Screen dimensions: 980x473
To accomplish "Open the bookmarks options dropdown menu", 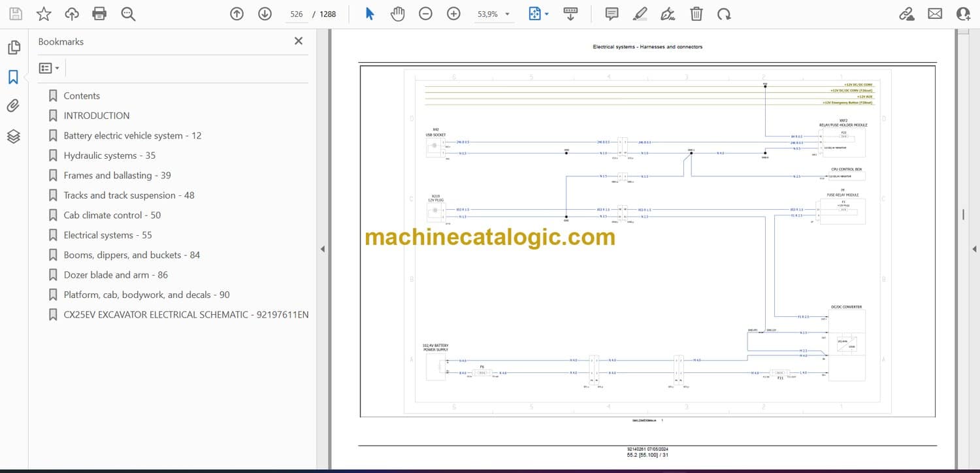I will pyautogui.click(x=49, y=68).
